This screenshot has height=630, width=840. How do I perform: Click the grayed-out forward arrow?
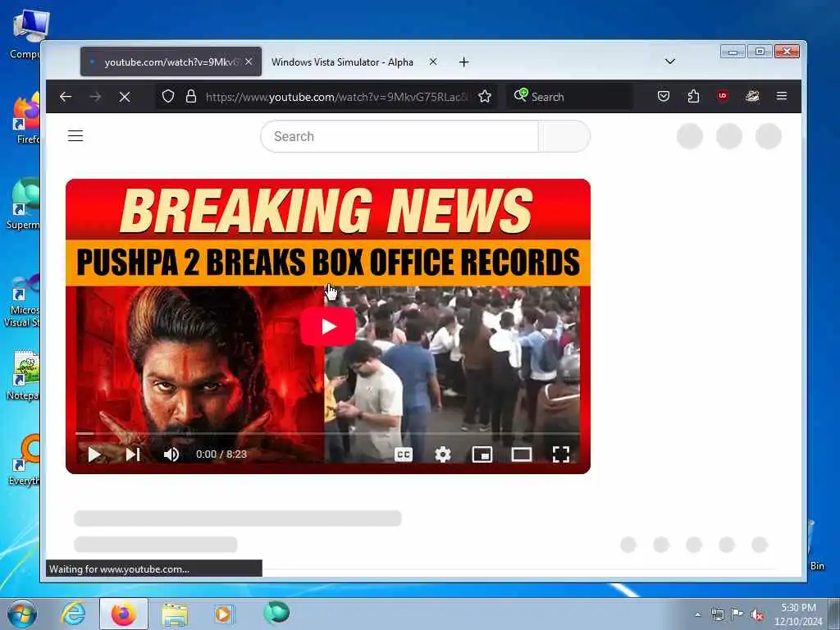(x=95, y=97)
